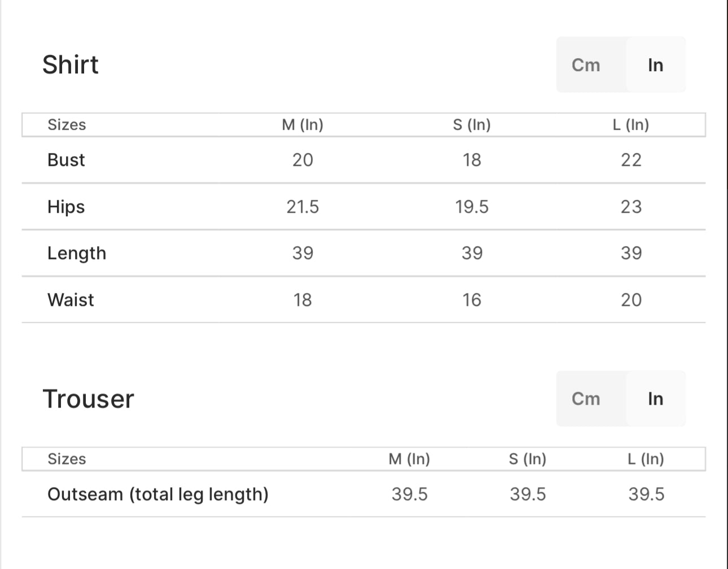Image resolution: width=728 pixels, height=569 pixels.
Task: Switch Shirt table units to Cm
Action: tap(586, 65)
